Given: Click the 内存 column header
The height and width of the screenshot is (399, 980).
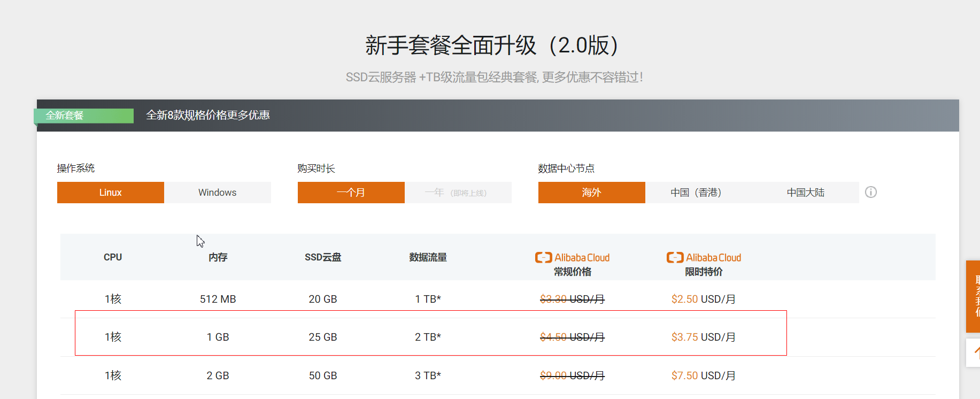Looking at the screenshot, I should 218,257.
